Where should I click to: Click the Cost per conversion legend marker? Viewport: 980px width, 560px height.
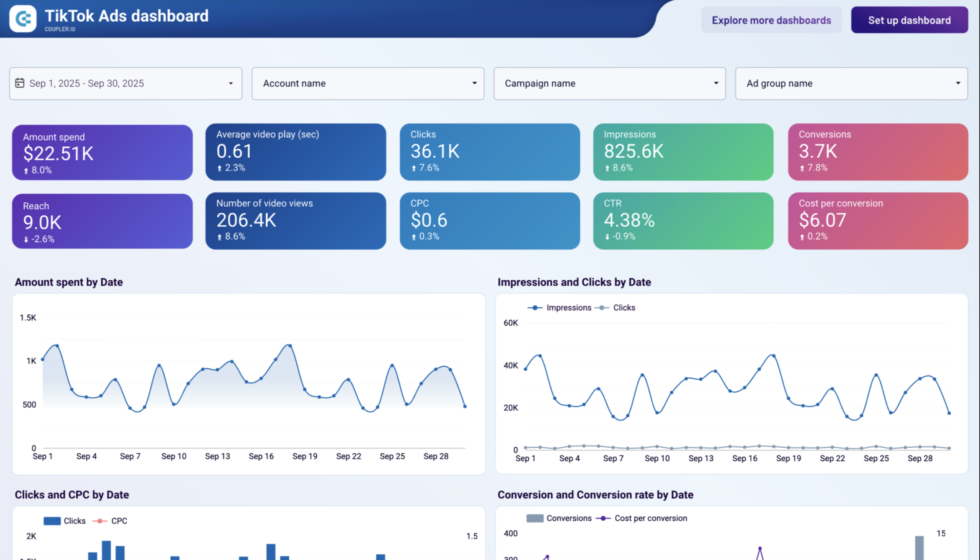tap(603, 518)
